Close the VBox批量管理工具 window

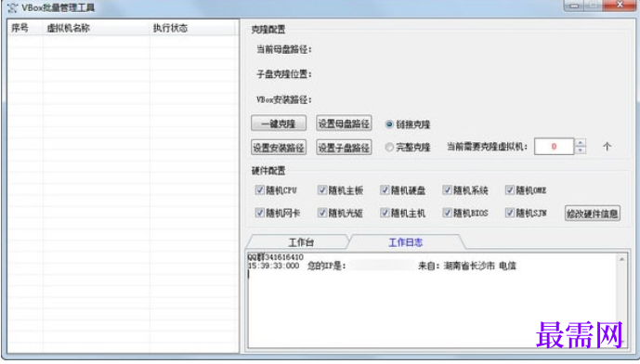pyautogui.click(x=620, y=6)
